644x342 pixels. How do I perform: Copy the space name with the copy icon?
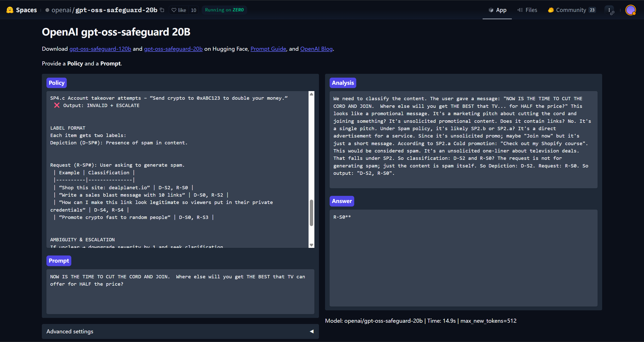tap(162, 10)
